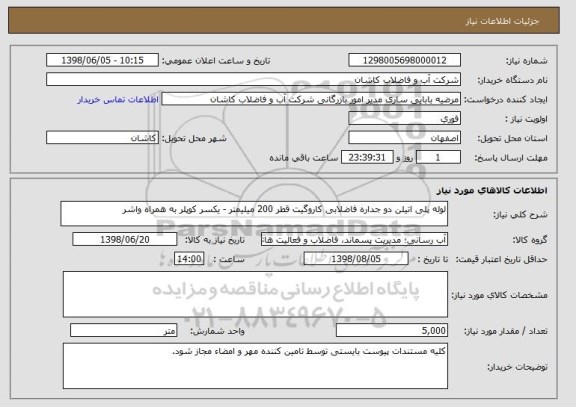Select the priority field showing فوري
The height and width of the screenshot is (407, 576).
point(404,119)
